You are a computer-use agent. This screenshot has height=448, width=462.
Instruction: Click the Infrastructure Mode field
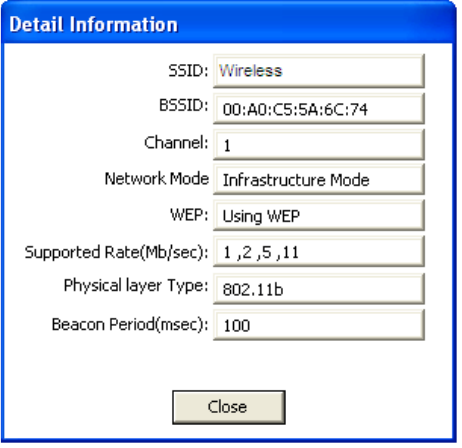pos(319,179)
